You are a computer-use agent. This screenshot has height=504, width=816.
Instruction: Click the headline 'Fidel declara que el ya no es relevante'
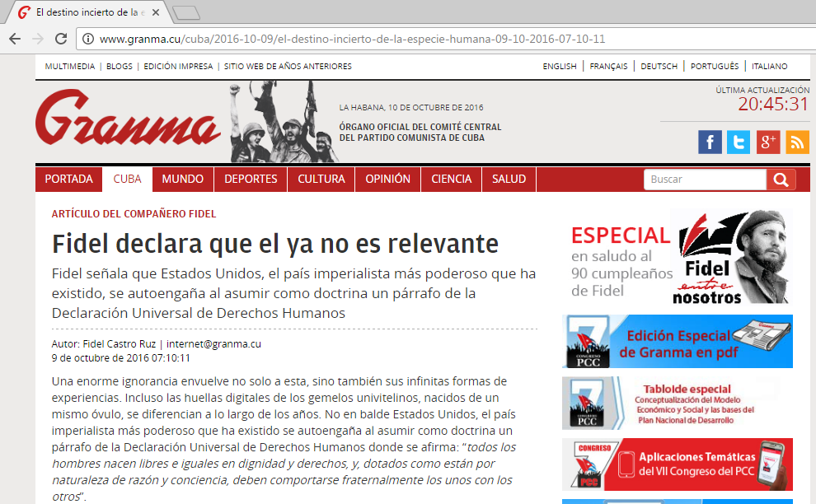[275, 244]
